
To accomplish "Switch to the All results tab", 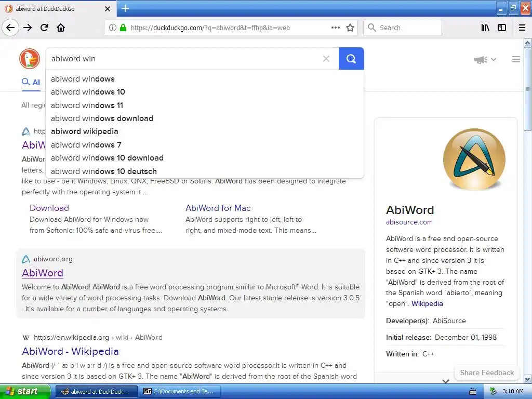I will (x=31, y=82).
